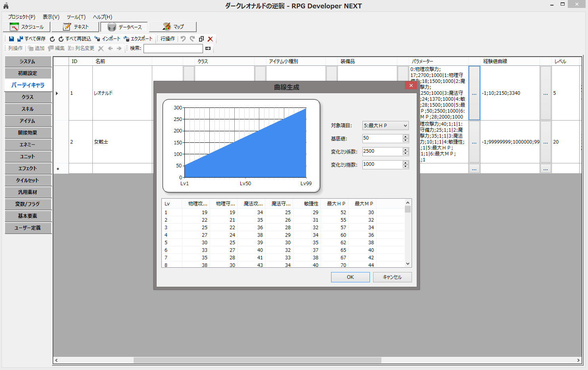
Task: Open the 対象項目 dropdown showing 5:最大HP
Action: [x=385, y=125]
